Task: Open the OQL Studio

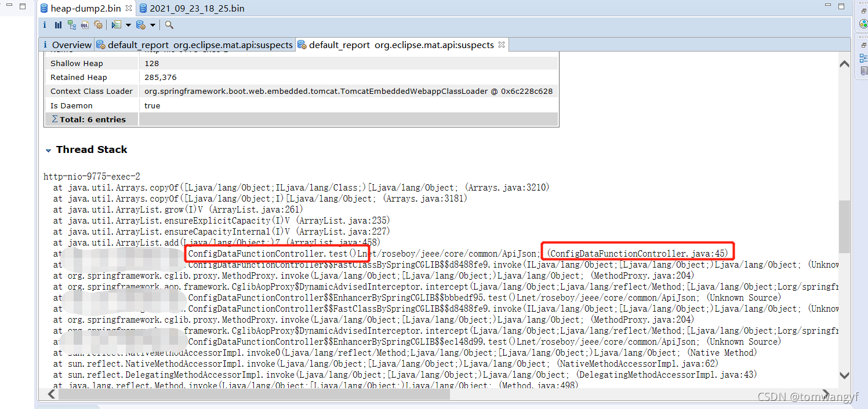Action: tap(85, 25)
